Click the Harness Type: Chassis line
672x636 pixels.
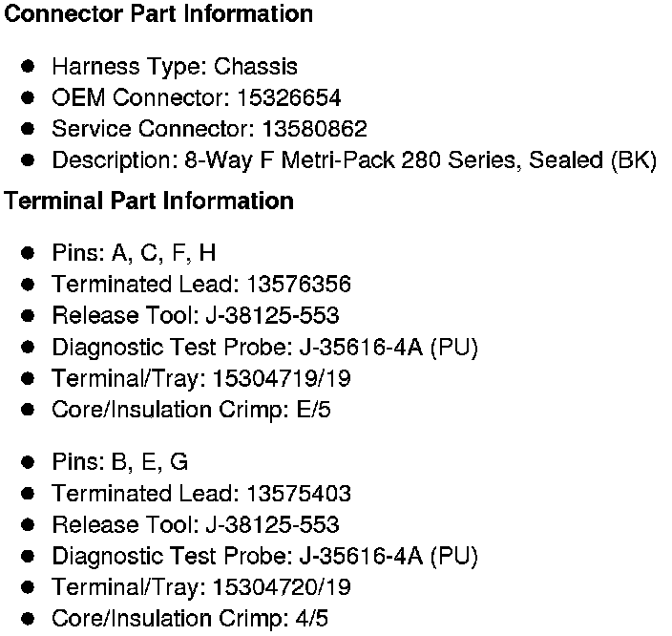[x=174, y=67]
